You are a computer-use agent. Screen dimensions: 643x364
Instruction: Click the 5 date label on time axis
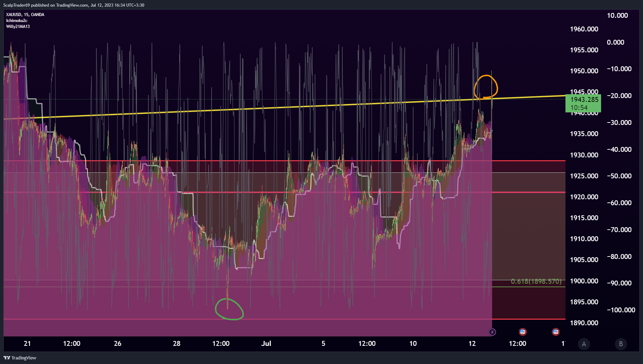323,343
